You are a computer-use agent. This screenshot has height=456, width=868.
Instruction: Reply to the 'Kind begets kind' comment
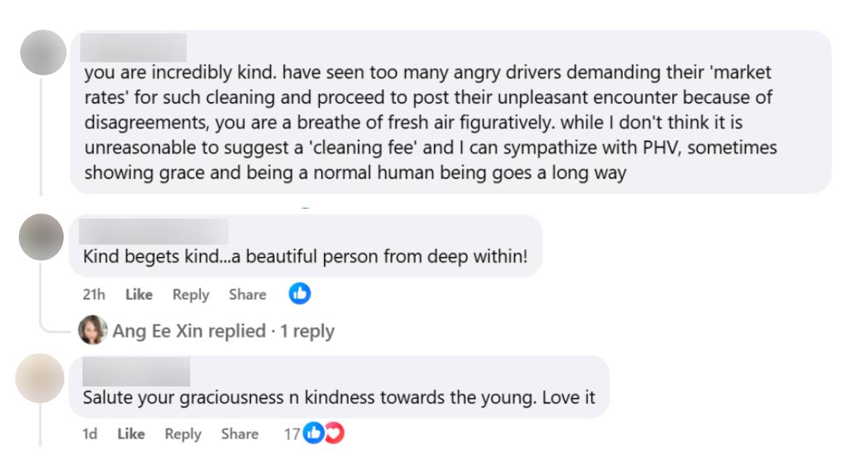coord(191,295)
